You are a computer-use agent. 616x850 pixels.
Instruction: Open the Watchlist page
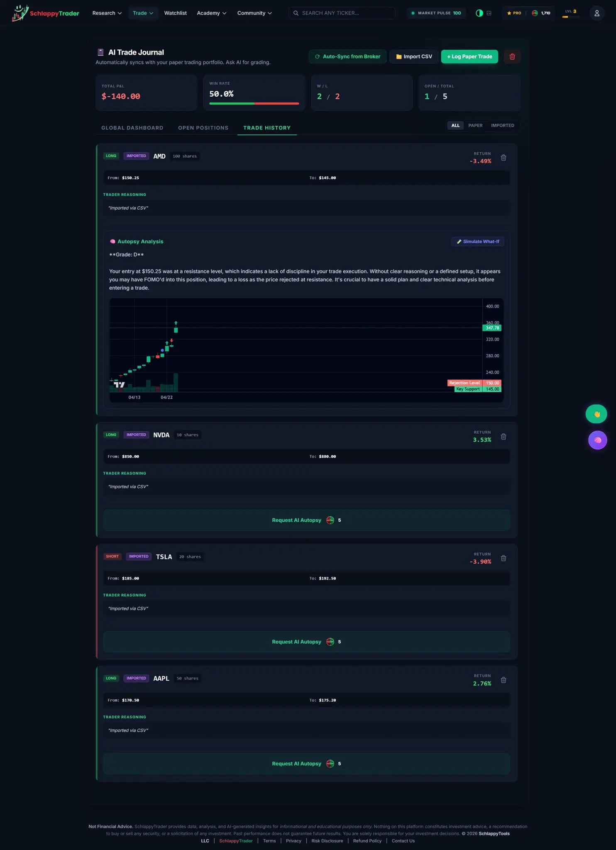click(175, 13)
